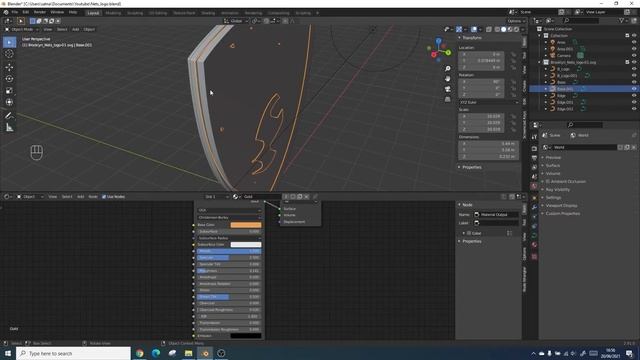The height and width of the screenshot is (360, 640).
Task: Open the Modifier wrench properties tab
Action: tap(534, 207)
